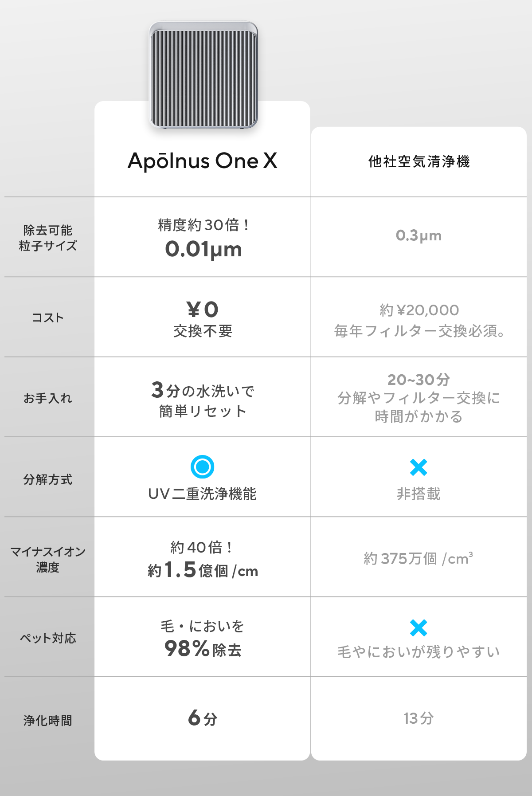Viewport: 532px width, 796px height.
Task: Click the 98%除去 pet value
Action: (x=203, y=649)
